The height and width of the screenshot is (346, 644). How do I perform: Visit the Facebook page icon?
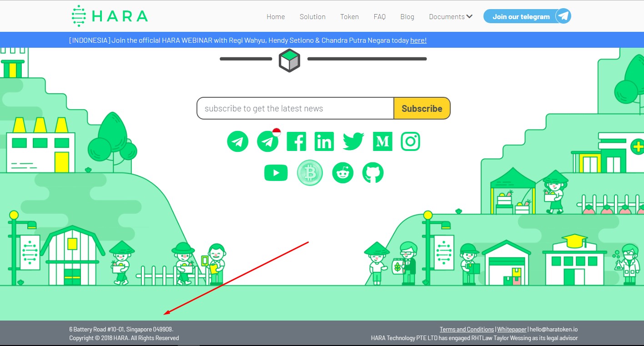(x=297, y=141)
